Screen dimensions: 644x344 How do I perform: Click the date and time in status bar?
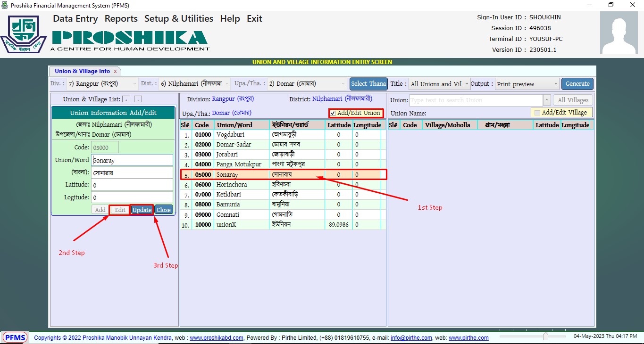(605, 336)
